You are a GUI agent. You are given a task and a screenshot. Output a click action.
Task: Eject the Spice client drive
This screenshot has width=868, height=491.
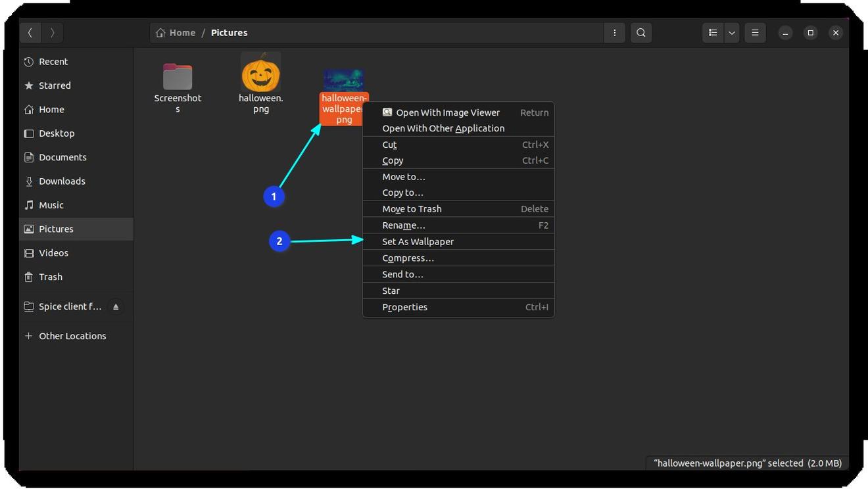coord(116,307)
